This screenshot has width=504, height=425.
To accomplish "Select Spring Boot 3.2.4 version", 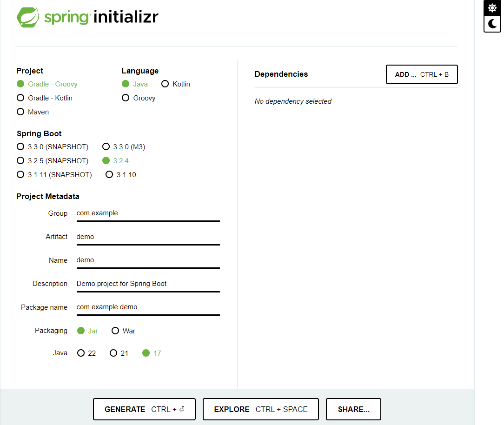I will (115, 161).
